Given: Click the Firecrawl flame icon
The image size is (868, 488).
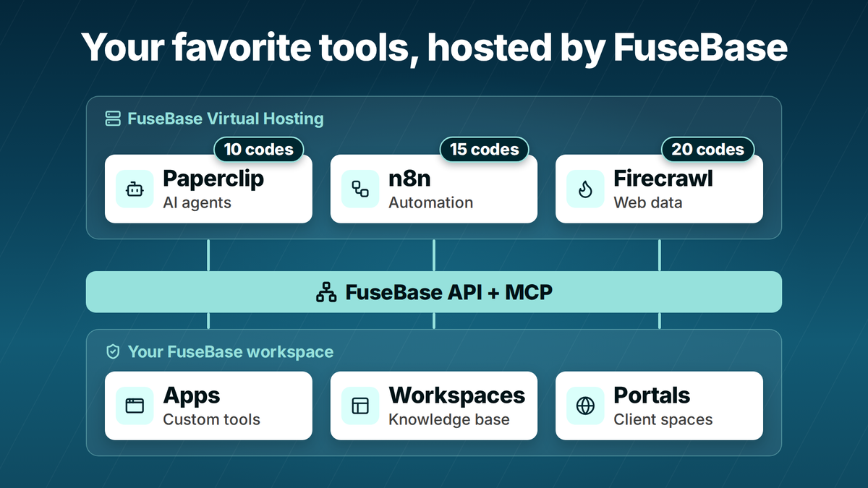Looking at the screenshot, I should (x=585, y=189).
